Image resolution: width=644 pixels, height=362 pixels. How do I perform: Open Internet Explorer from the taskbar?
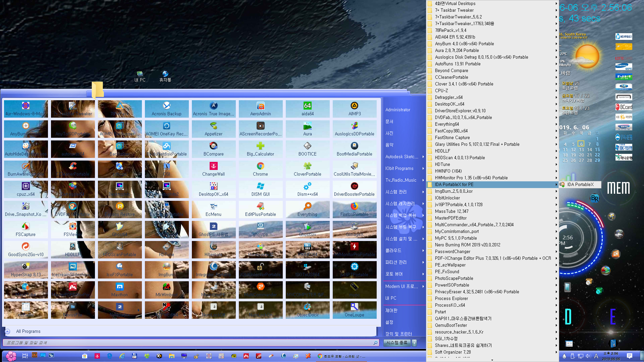122,356
